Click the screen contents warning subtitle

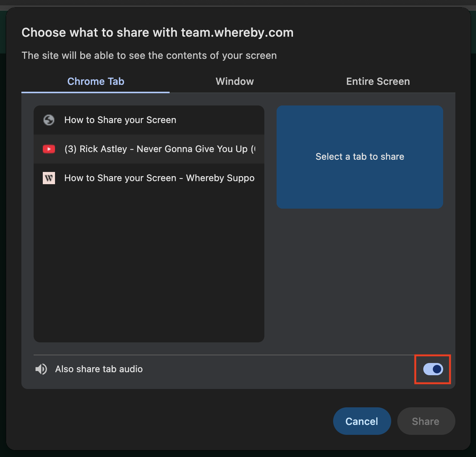tap(149, 55)
